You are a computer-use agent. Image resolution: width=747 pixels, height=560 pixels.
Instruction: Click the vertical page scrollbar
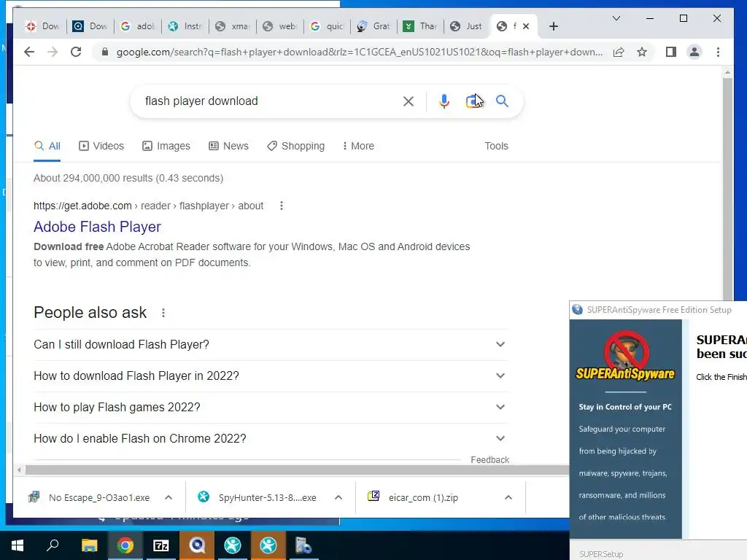click(x=727, y=190)
